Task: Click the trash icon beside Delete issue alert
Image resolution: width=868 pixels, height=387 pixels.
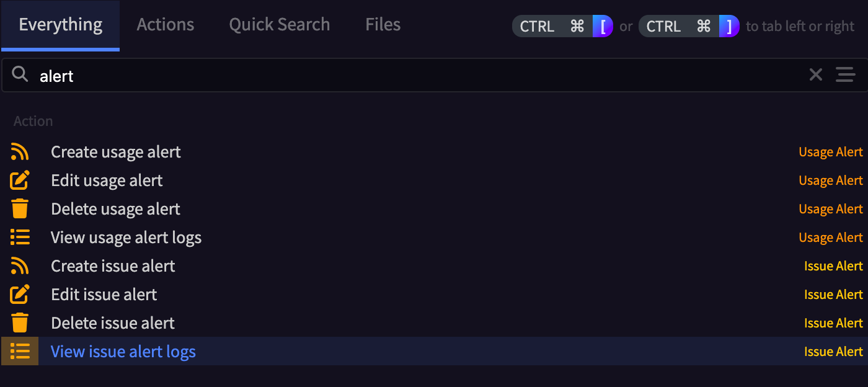Action: (x=20, y=323)
